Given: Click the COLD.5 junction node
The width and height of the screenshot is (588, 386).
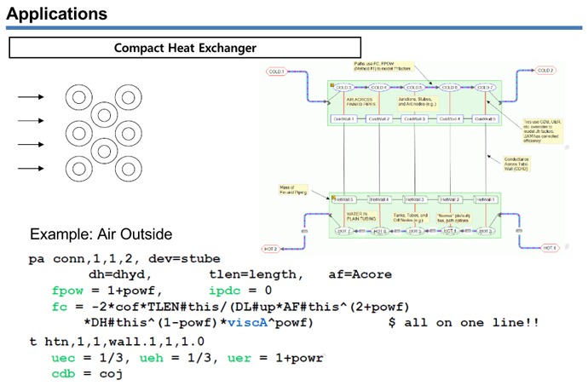Looking at the screenshot, I should [414, 88].
